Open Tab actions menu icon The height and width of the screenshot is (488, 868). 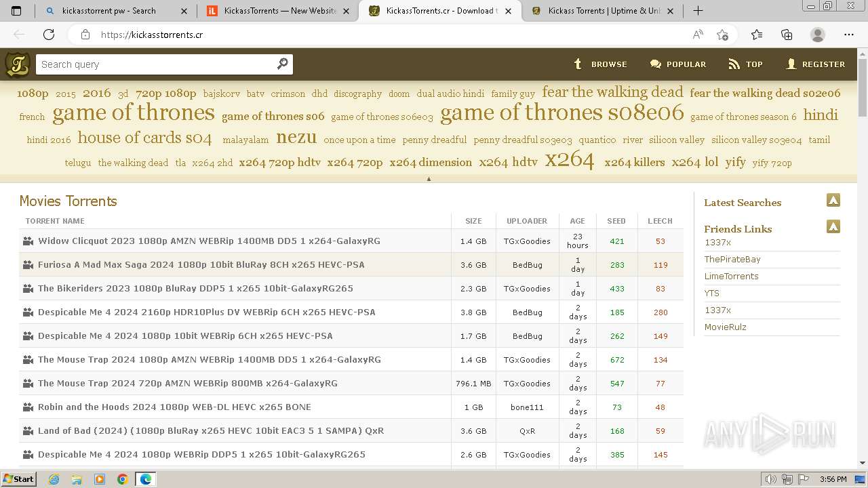tap(16, 11)
